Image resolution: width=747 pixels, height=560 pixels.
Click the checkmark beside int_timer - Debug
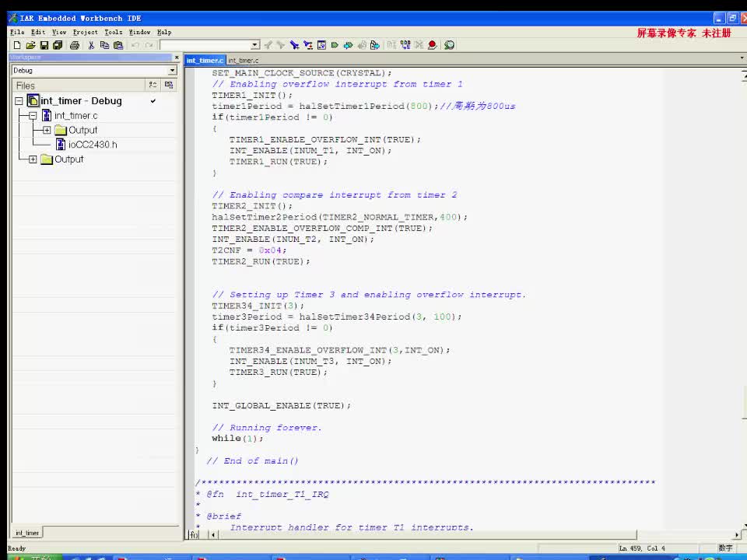point(153,101)
